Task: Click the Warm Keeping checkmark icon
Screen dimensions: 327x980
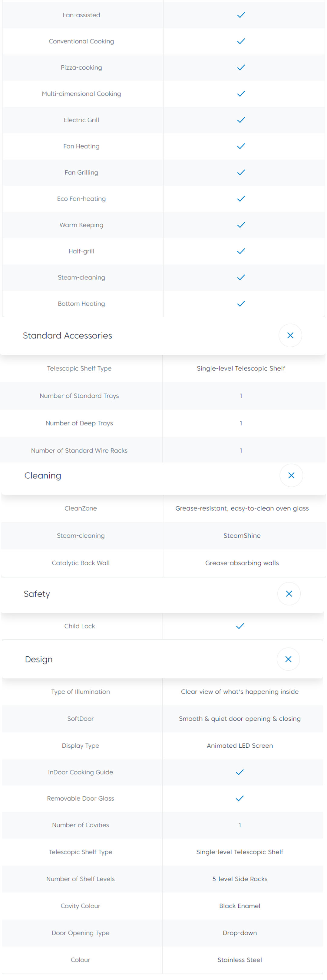Action: point(241,225)
